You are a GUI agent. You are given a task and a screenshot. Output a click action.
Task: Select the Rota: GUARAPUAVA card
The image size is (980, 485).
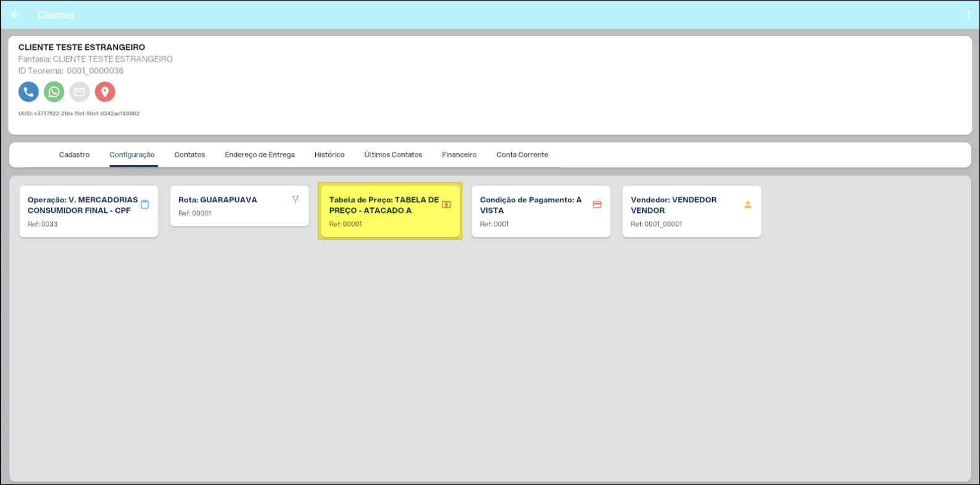coord(239,207)
